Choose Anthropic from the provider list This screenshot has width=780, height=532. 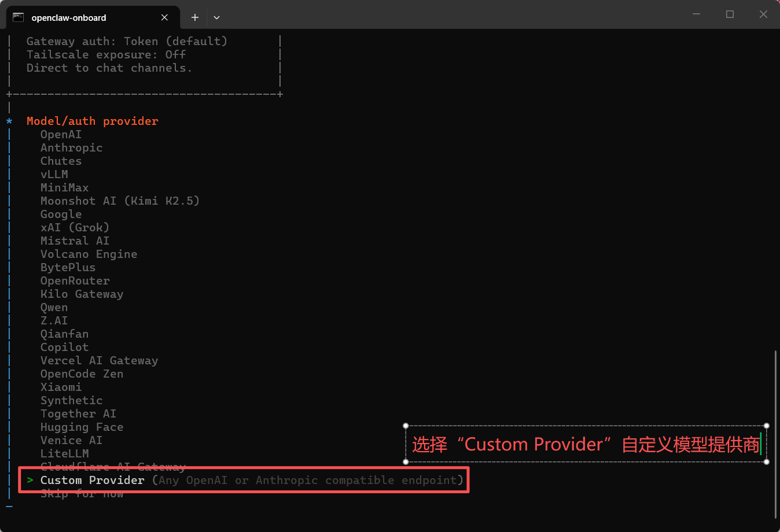71,148
